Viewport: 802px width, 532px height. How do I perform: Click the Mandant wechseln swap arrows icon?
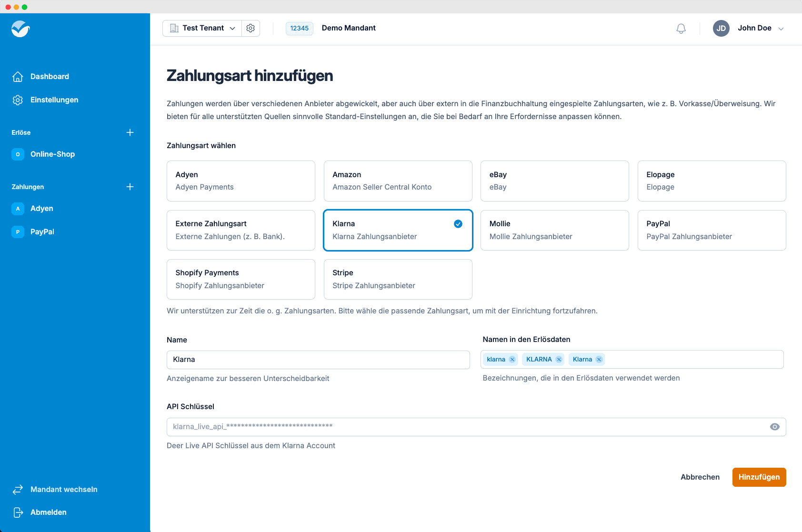pos(18,490)
